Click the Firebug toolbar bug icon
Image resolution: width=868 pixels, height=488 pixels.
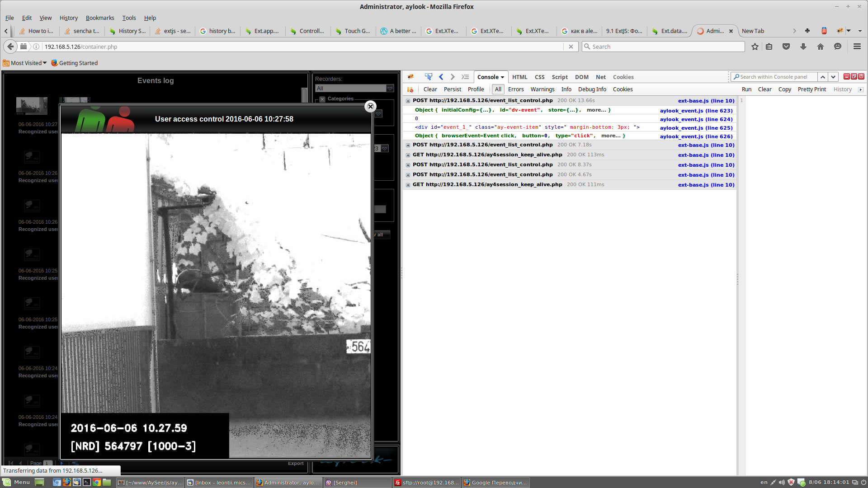pyautogui.click(x=840, y=31)
